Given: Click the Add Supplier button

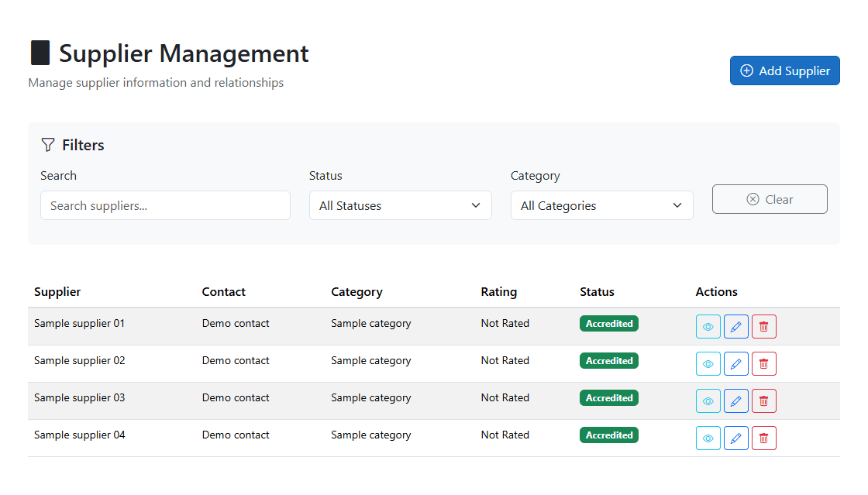Looking at the screenshot, I should 784,70.
